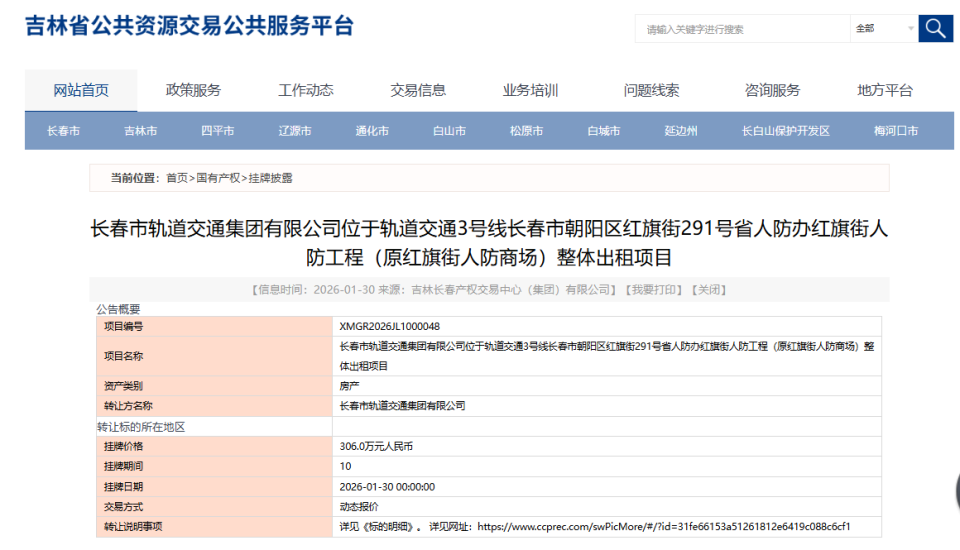Select 咨询服务 in the top navigation
This screenshot has height=550, width=960.
tap(772, 90)
